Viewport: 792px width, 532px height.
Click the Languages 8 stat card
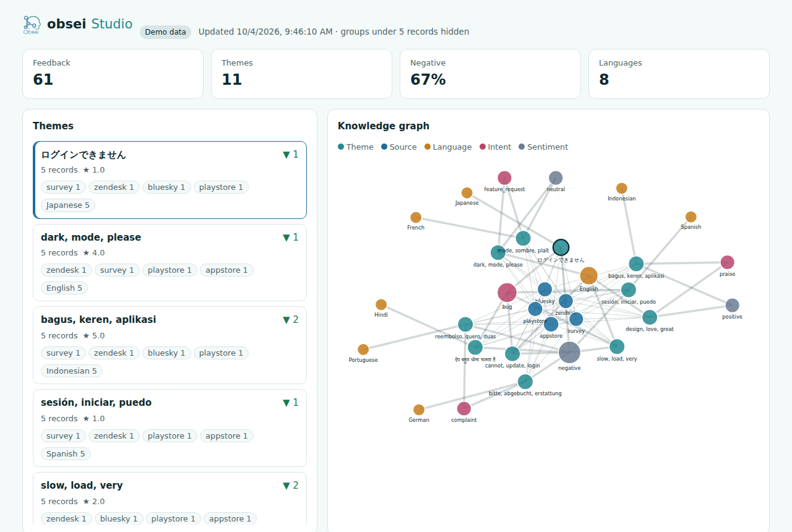tap(679, 74)
